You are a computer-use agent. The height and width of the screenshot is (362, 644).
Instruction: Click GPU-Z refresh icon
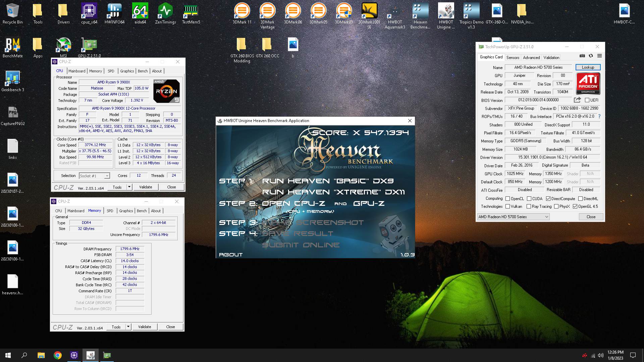[591, 56]
